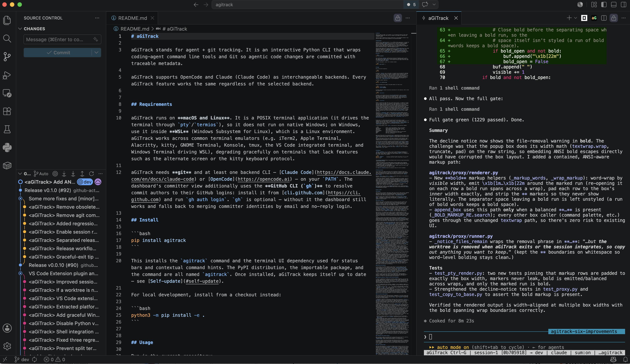Open Customize Layout button

(594, 5)
